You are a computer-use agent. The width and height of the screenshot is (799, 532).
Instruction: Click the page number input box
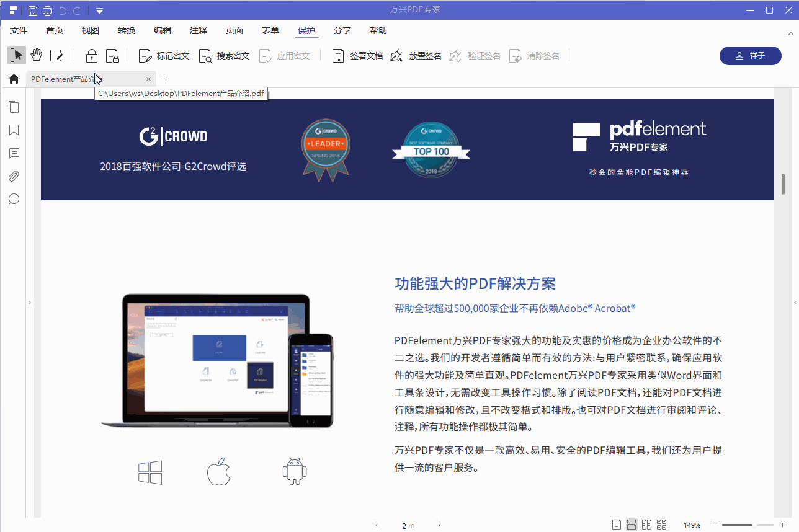404,524
